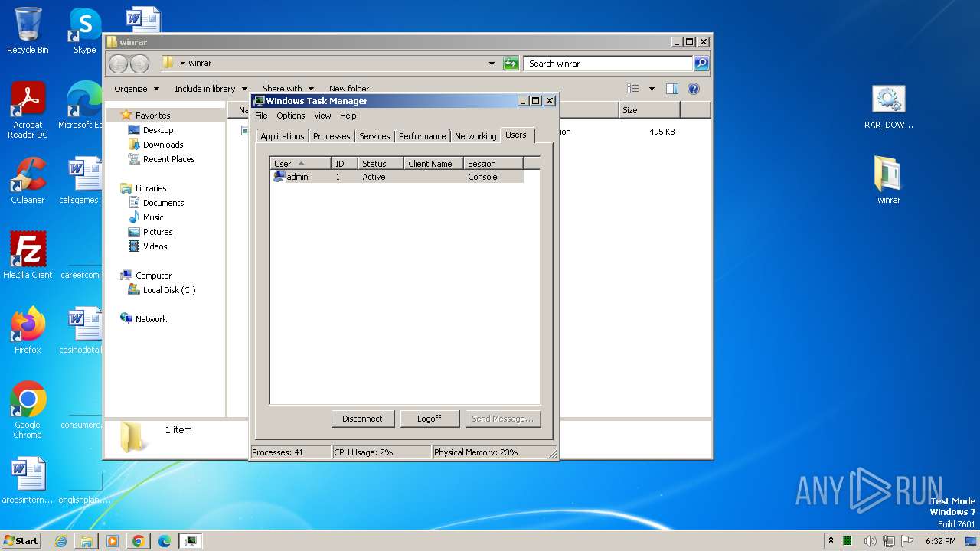Open Share with dropdown
This screenshot has height=551, width=980.
pos(288,89)
